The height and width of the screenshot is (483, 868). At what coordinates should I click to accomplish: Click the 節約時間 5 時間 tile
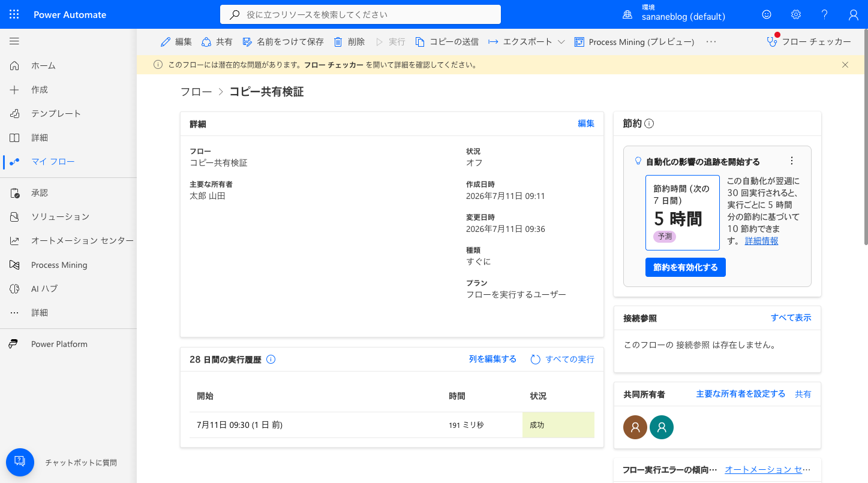[x=683, y=213]
